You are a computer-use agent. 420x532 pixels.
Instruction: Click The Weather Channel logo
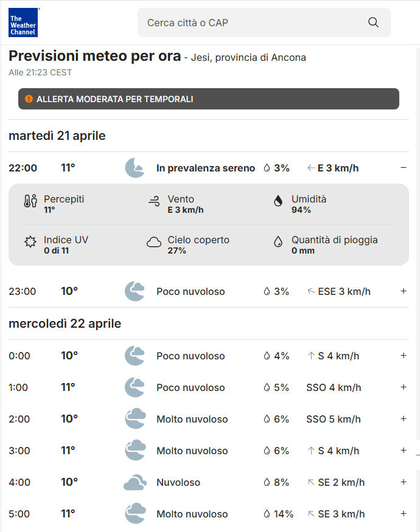(x=23, y=22)
